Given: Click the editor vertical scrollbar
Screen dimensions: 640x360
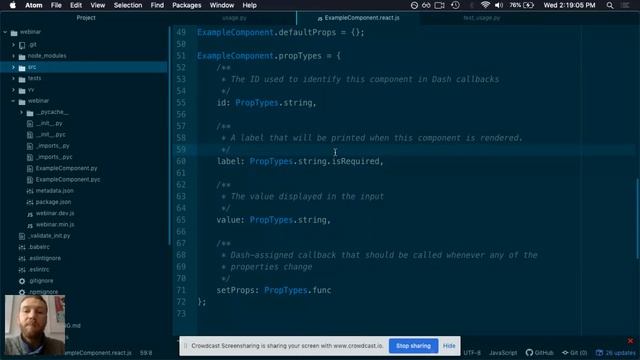Looking at the screenshot, I should click(637, 218).
